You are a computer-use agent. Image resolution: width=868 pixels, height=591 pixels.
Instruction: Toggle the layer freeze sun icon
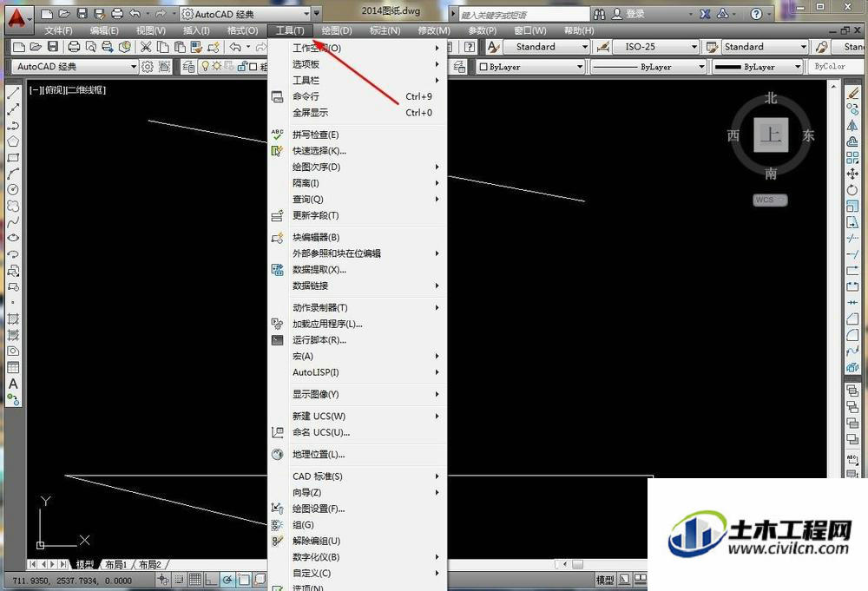pos(216,67)
